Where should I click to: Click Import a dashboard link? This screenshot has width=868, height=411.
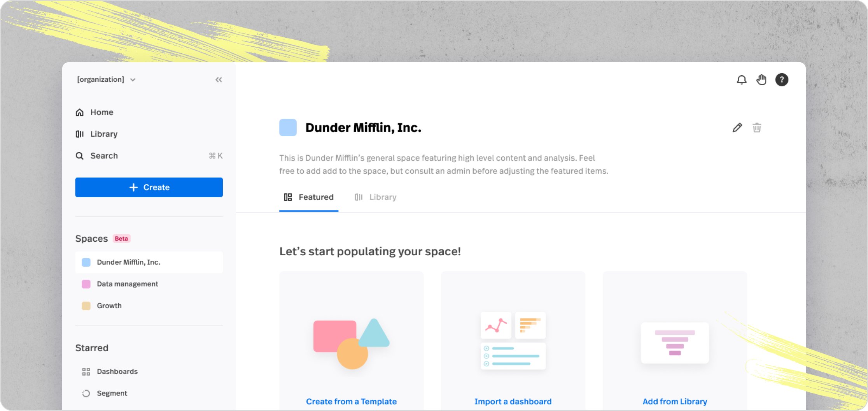[513, 402]
